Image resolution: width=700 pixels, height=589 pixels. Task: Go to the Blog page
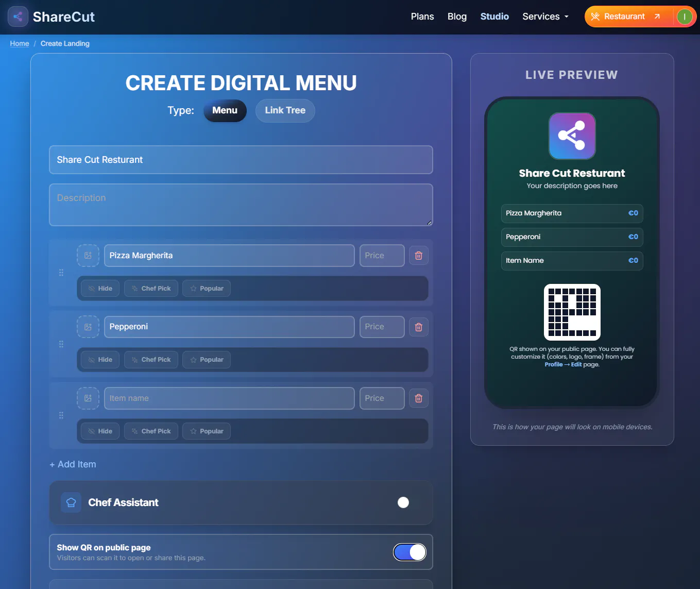pos(457,16)
